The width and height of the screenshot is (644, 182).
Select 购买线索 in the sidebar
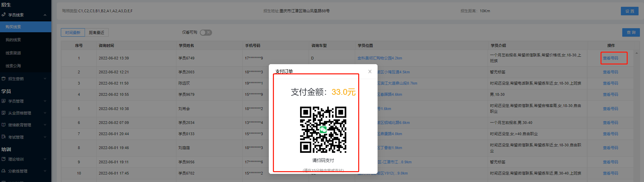[x=25, y=27]
